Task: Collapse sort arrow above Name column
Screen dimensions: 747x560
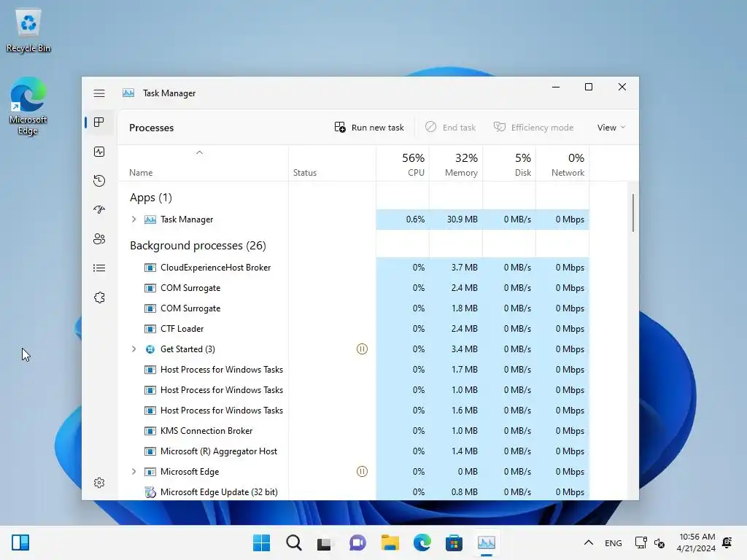Action: tap(200, 152)
